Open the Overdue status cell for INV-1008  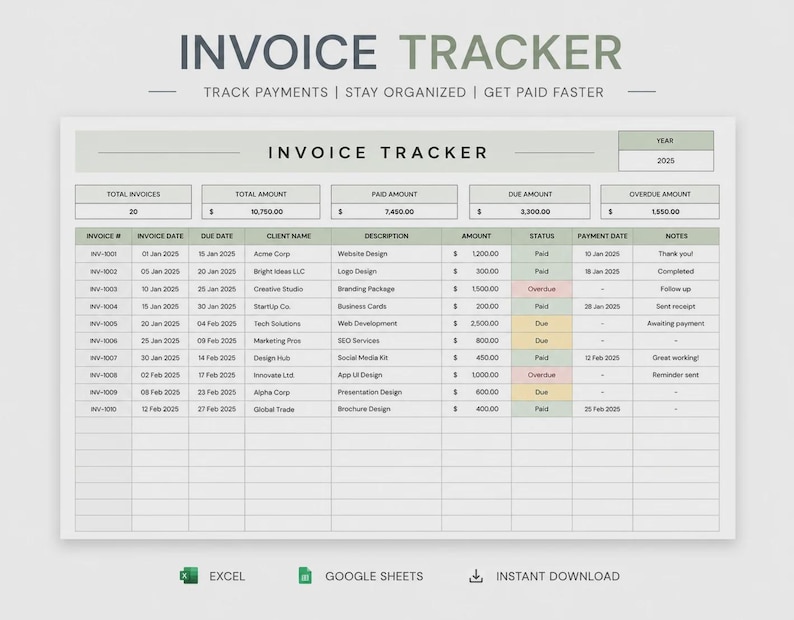pos(542,375)
